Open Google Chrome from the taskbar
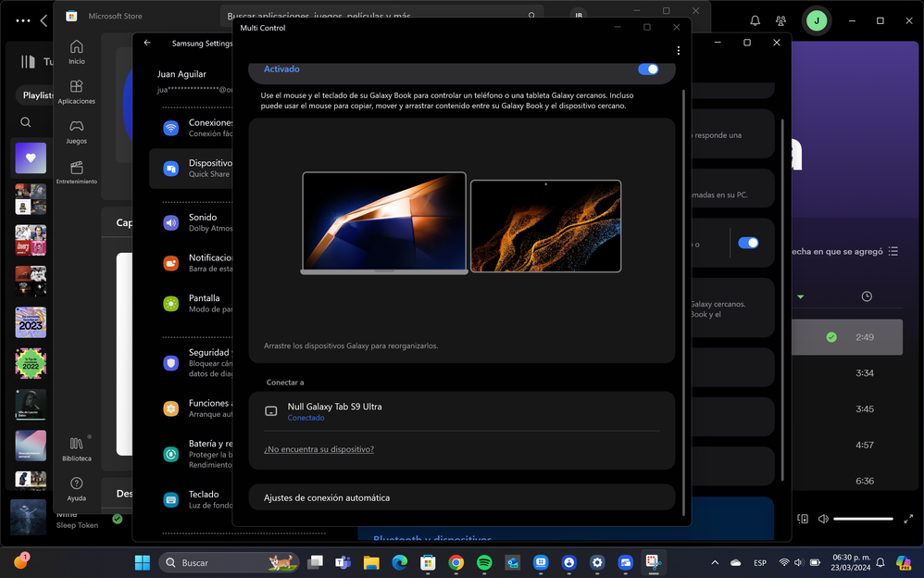 tap(456, 562)
